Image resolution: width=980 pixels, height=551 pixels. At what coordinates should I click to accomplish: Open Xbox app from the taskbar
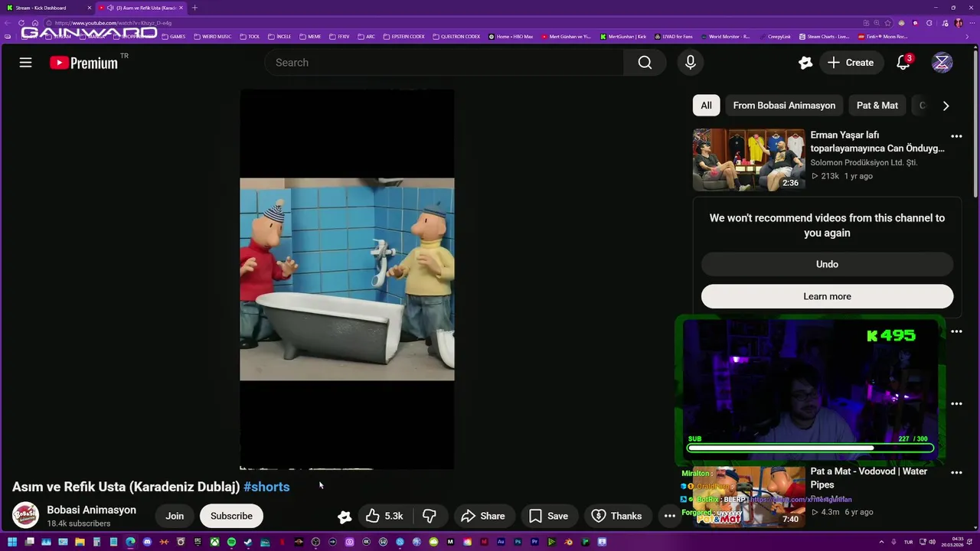pos(215,542)
